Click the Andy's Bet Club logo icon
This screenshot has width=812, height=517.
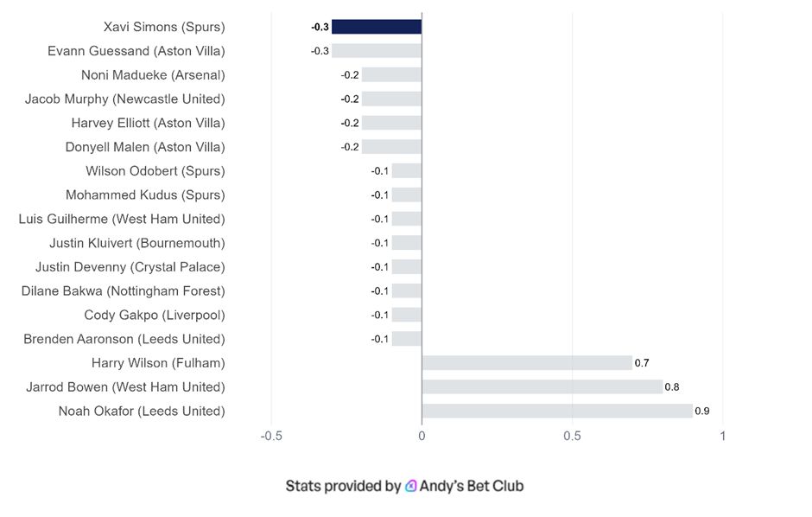(x=411, y=486)
